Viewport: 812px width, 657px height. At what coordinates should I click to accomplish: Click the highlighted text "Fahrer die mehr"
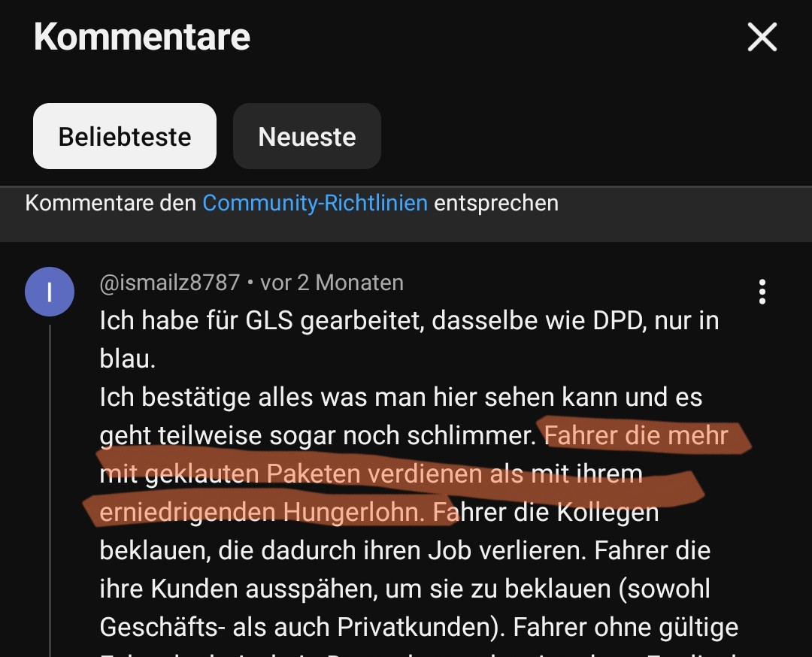tap(637, 435)
